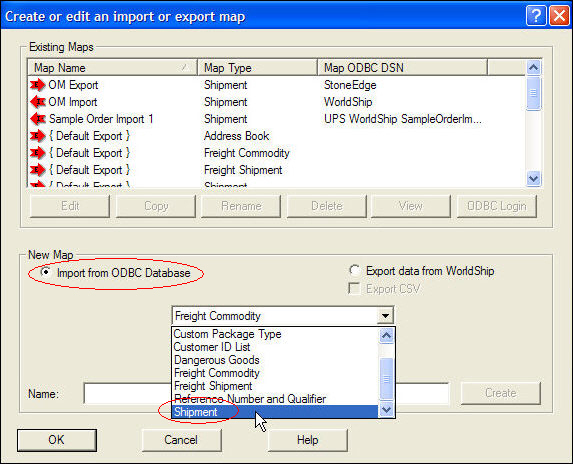Image resolution: width=573 pixels, height=464 pixels.
Task: Click the scroll-up arrow in the map type dropdown list
Action: (x=386, y=335)
